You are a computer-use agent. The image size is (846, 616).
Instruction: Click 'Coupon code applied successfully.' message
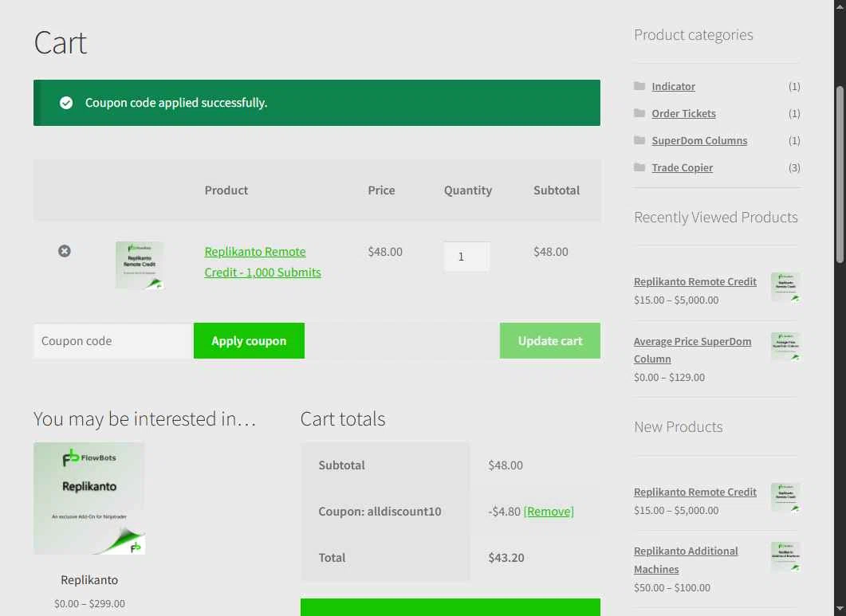pyautogui.click(x=176, y=103)
